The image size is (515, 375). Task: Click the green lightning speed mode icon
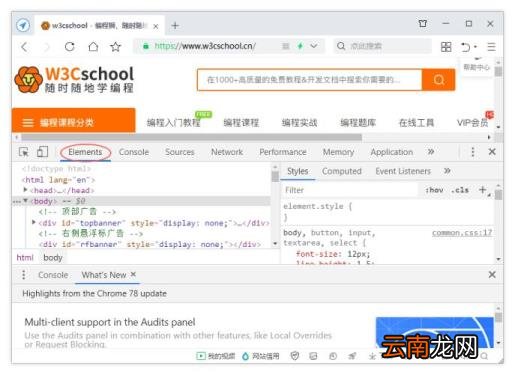pos(300,46)
